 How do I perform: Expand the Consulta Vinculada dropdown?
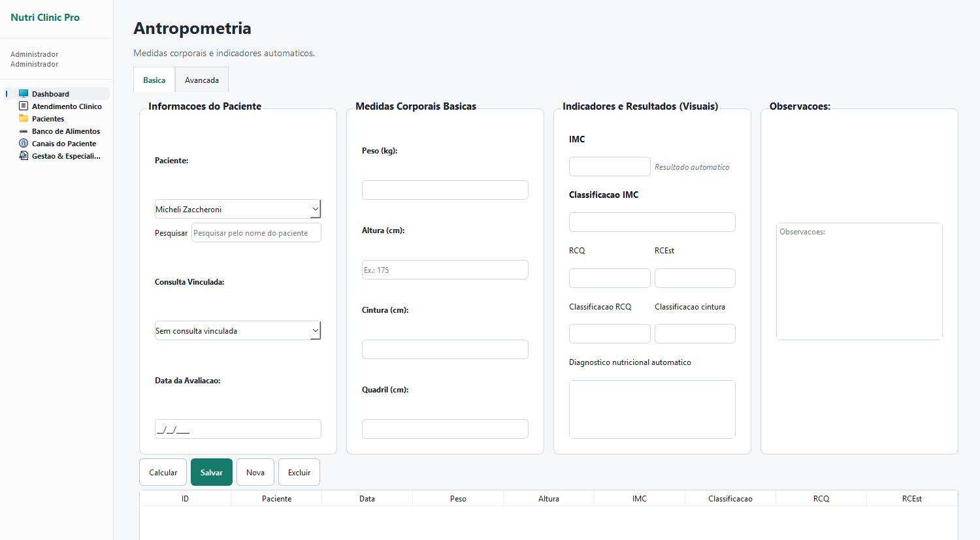point(238,330)
